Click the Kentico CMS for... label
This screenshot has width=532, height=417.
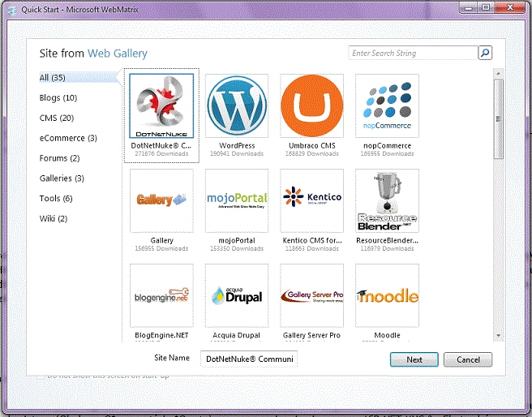pyautogui.click(x=311, y=241)
